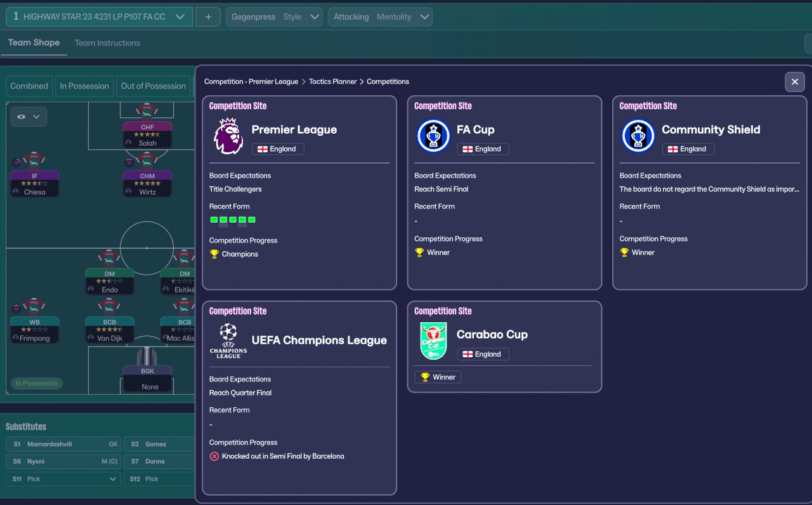Toggle the green In Possession pill

pos(36,383)
